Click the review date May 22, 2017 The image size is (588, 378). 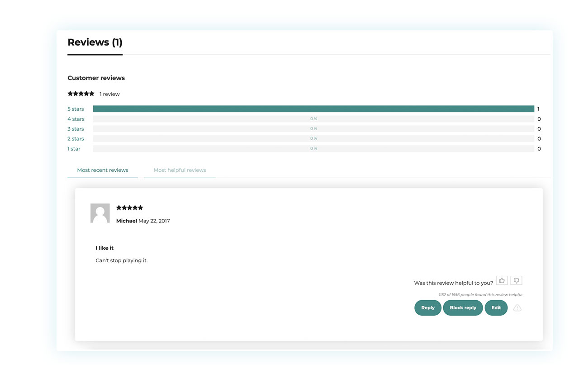[x=154, y=221]
